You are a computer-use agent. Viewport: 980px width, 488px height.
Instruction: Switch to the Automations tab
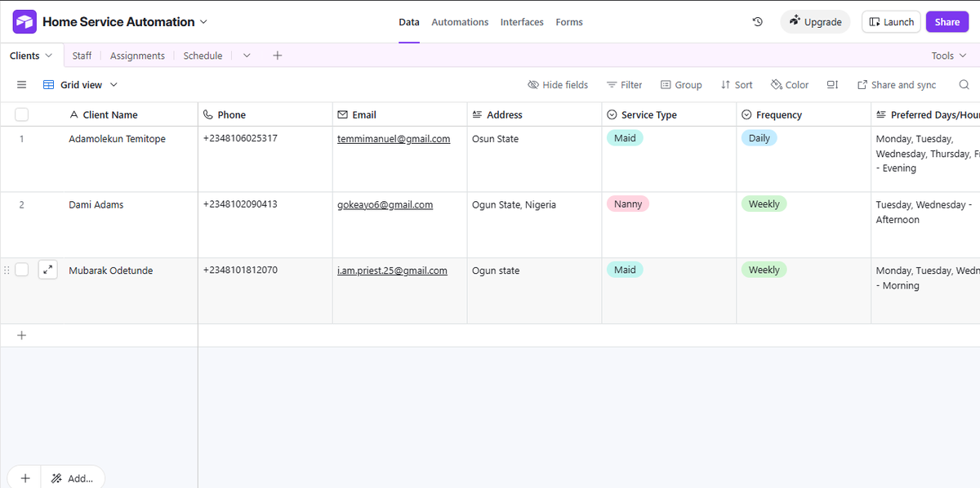pyautogui.click(x=460, y=22)
